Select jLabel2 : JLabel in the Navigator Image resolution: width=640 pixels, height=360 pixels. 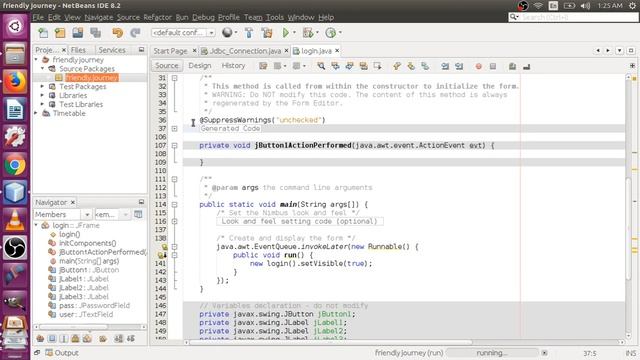[x=84, y=288]
